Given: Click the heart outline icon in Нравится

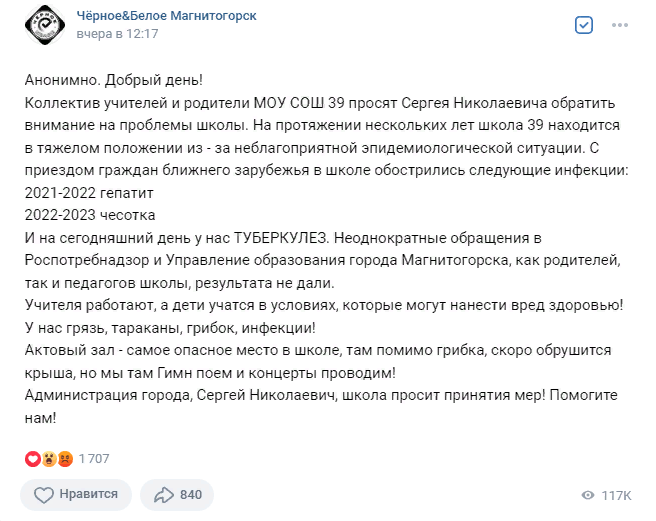Looking at the screenshot, I should pyautogui.click(x=44, y=495).
